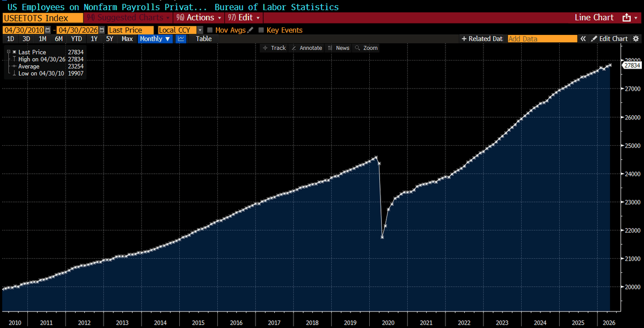Screen dimensions: 644x328
Task: Select the 5Y range tab
Action: coord(109,39)
